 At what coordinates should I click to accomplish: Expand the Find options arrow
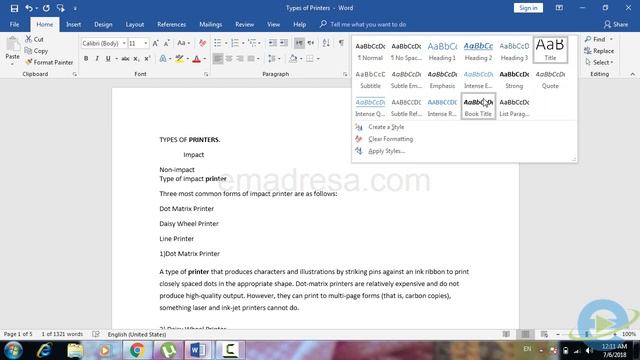pos(611,39)
